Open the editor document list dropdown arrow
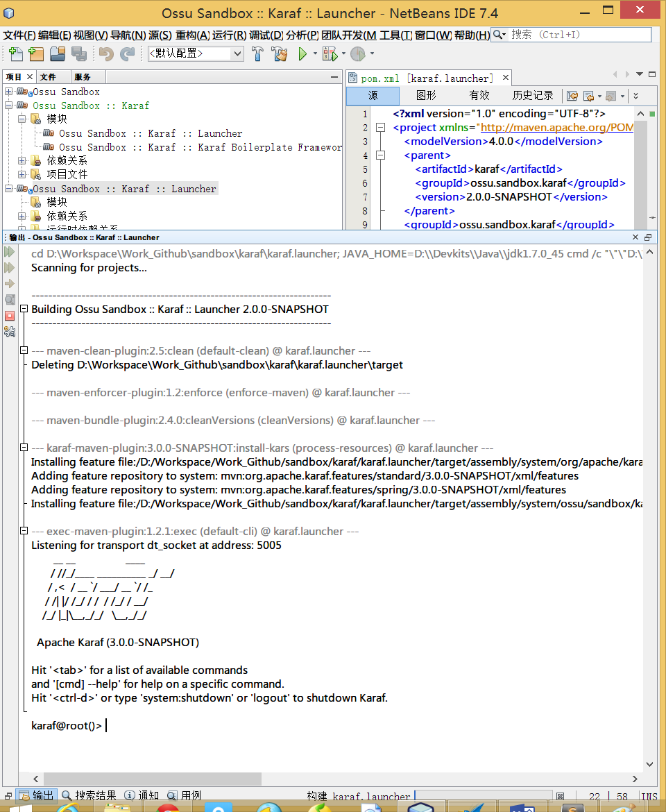666x812 pixels. pyautogui.click(x=640, y=74)
